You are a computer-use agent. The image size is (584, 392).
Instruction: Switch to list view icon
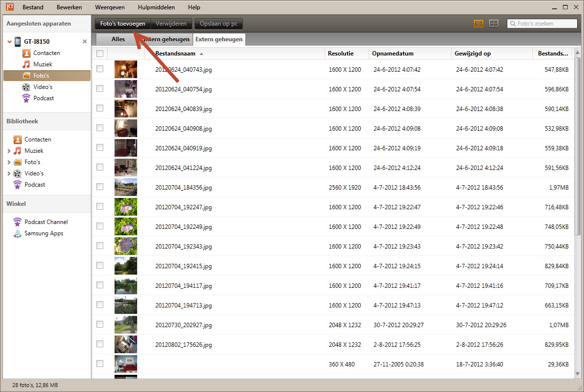pos(478,24)
